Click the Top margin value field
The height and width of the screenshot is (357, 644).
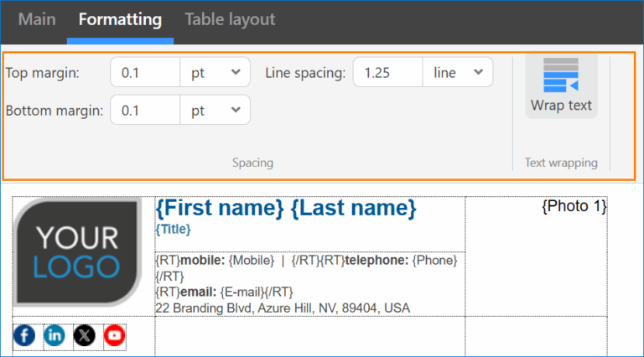point(145,72)
